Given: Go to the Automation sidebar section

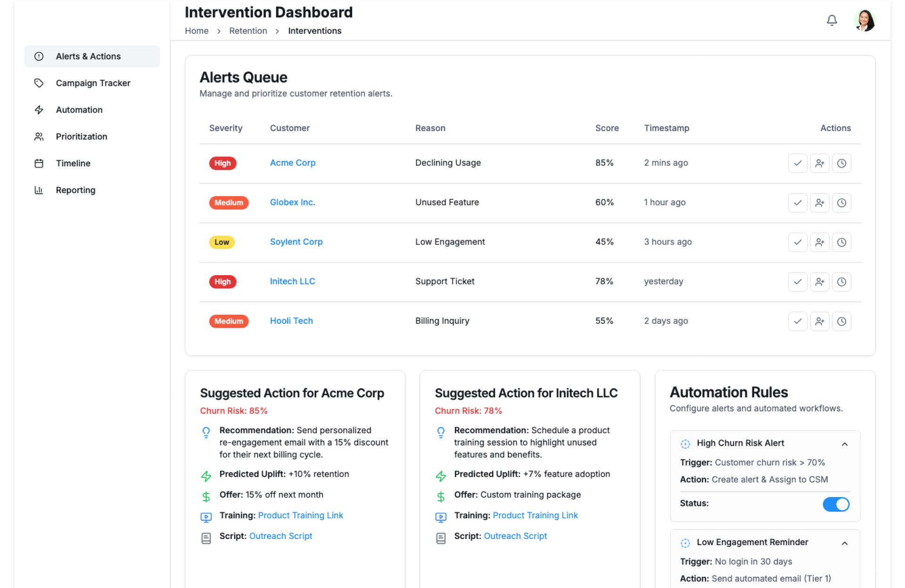Looking at the screenshot, I should [79, 110].
